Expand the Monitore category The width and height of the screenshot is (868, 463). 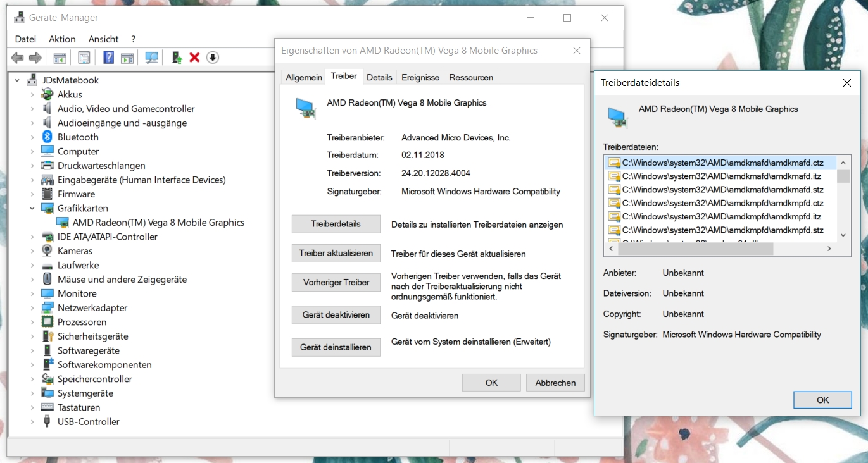pos(32,293)
